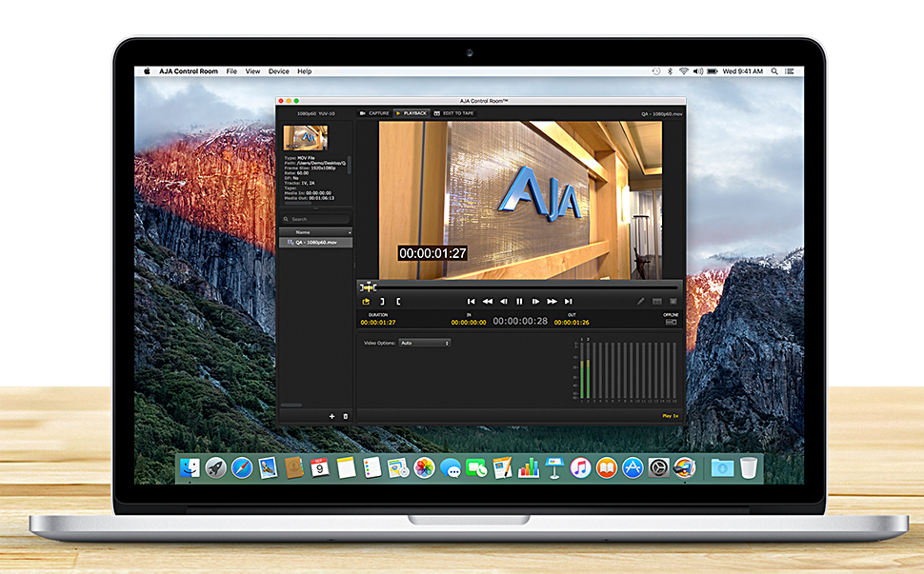
Task: Skip to the end of the clip
Action: pos(569,301)
